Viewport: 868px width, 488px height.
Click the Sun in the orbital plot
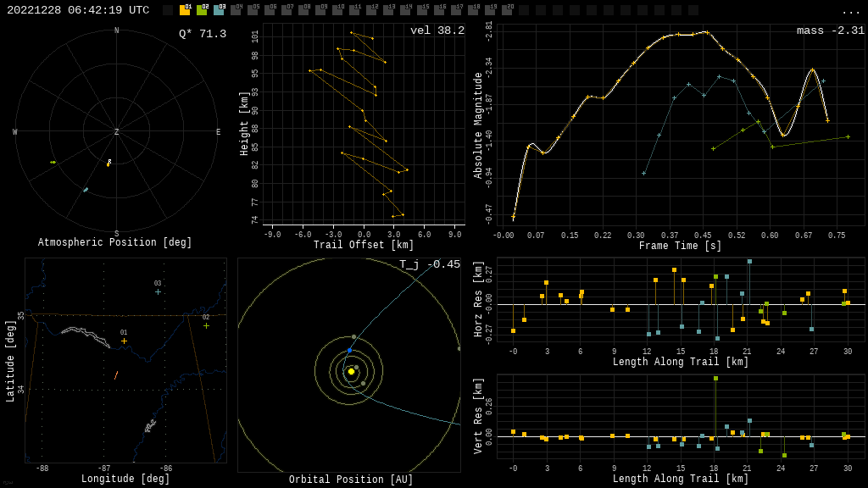(351, 371)
